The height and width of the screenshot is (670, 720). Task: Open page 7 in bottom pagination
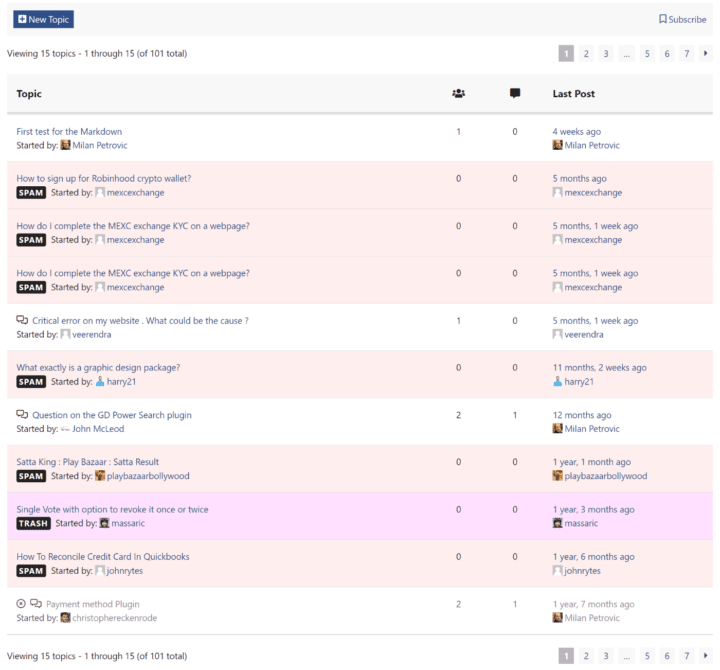[686, 656]
